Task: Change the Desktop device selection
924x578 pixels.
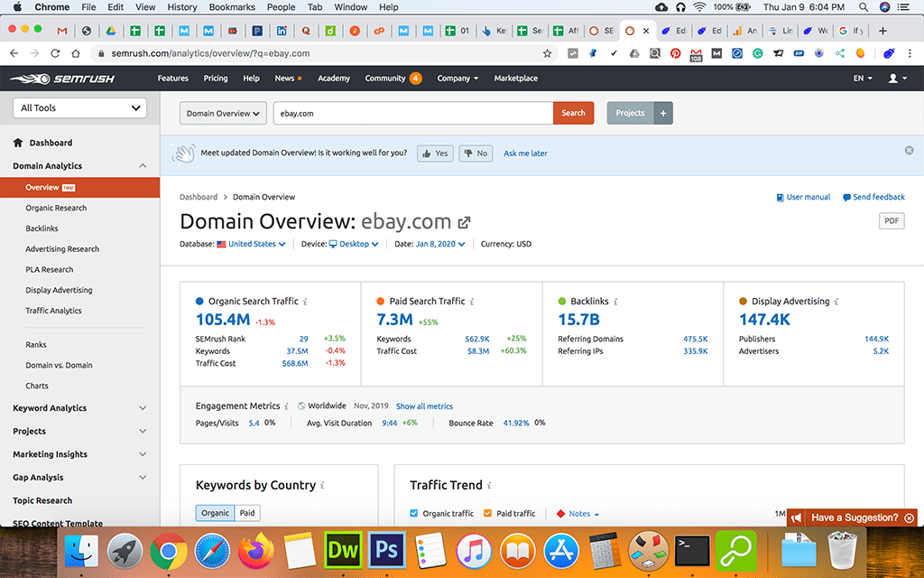Action: point(354,244)
